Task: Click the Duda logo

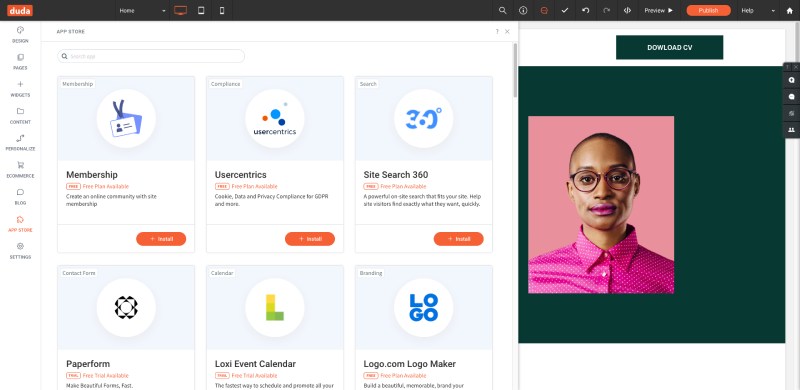Action: point(20,10)
